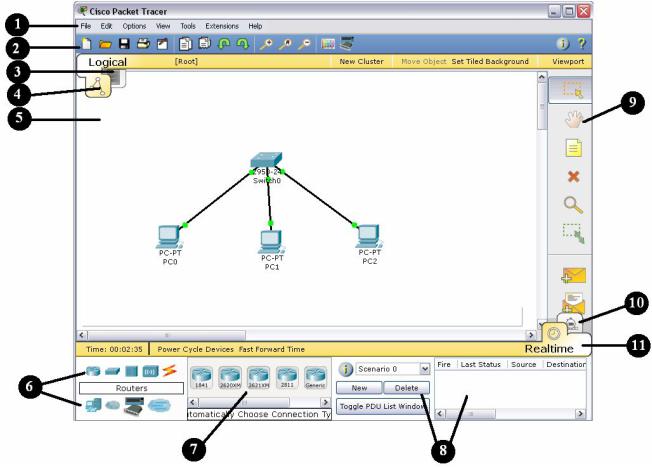Viewport: 652px width, 467px height.
Task: Create a new file from the toolbar
Action: click(x=86, y=43)
